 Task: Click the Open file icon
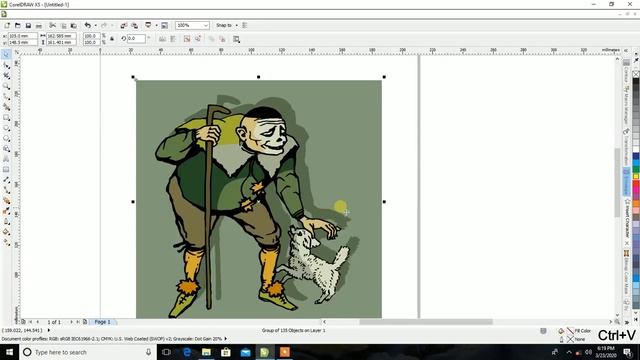pyautogui.click(x=18, y=25)
